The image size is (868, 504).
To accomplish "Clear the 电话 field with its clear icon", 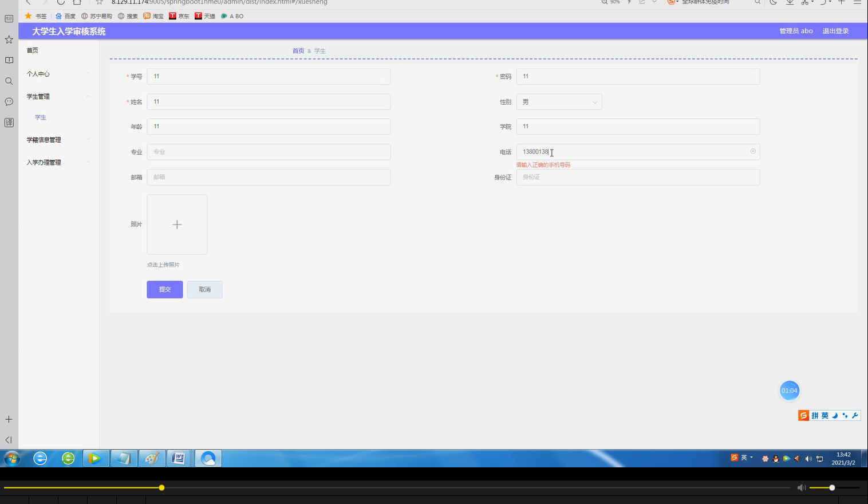I will (x=753, y=152).
